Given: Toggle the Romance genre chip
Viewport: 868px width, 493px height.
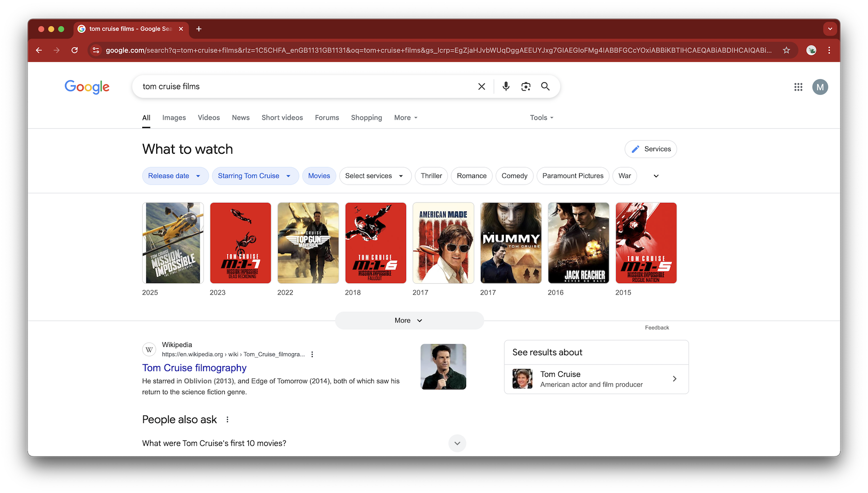Looking at the screenshot, I should coord(472,176).
